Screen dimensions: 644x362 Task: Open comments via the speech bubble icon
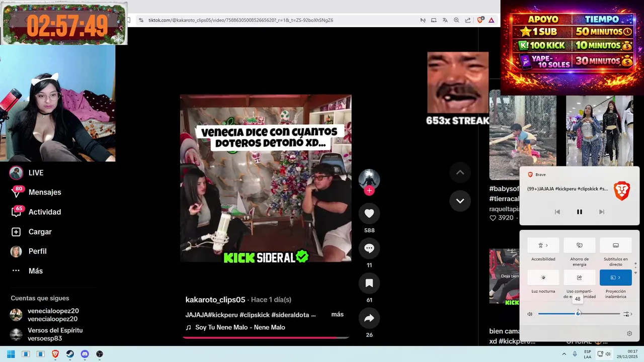point(369,248)
